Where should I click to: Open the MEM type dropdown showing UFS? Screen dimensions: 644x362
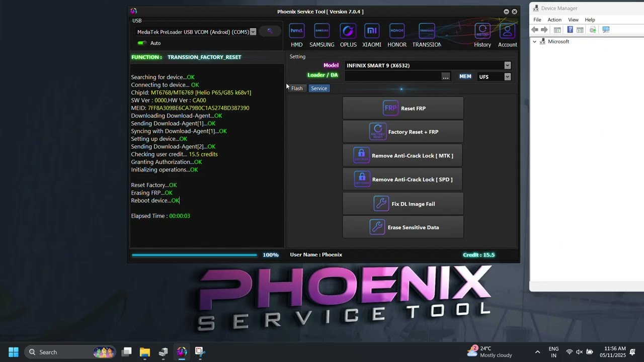507,76
